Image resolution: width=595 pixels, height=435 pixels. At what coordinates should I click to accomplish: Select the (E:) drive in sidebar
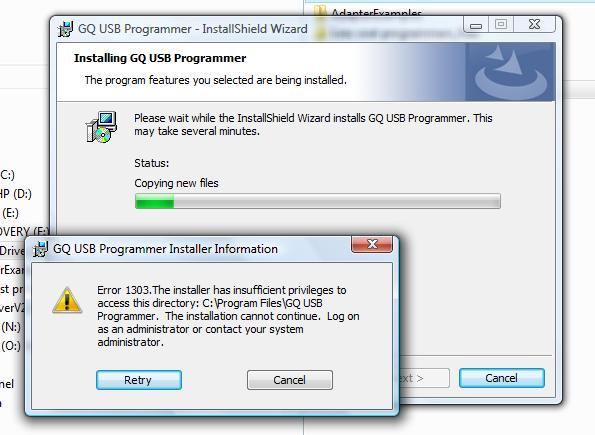[x=10, y=213]
